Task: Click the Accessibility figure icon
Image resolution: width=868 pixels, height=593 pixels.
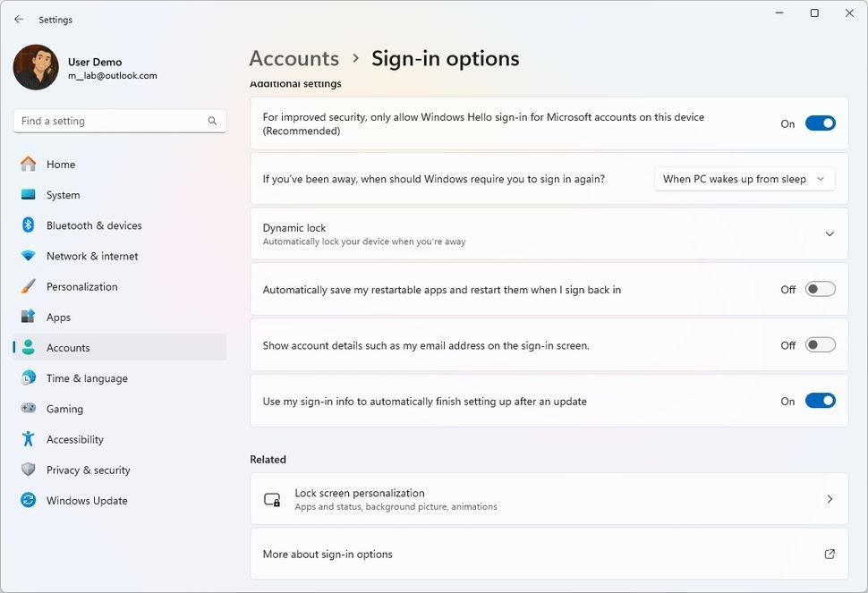Action: [x=29, y=439]
